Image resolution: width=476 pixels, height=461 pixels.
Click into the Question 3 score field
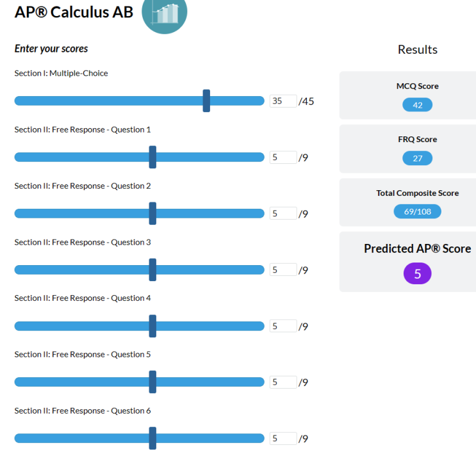coord(283,270)
